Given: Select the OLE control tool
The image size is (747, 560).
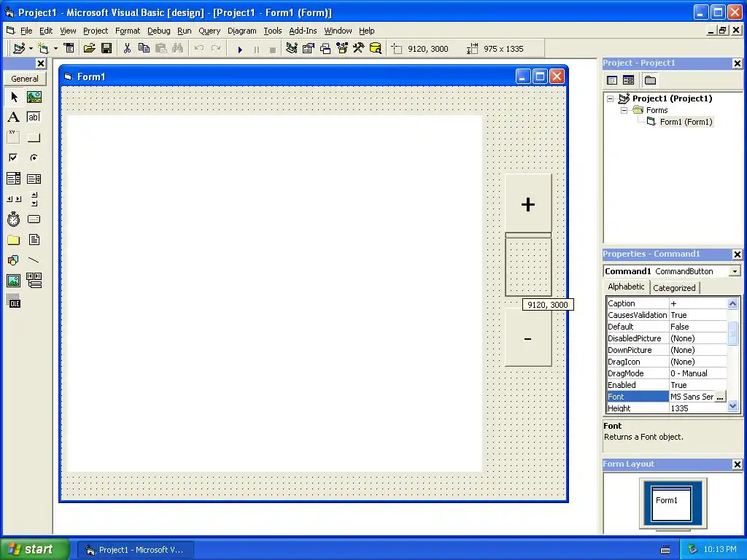Looking at the screenshot, I should click(14, 301).
